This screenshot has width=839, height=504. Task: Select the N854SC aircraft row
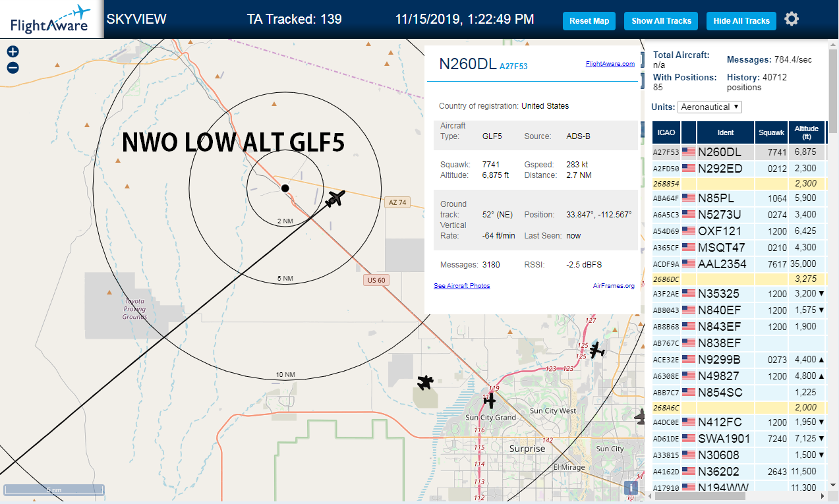739,392
